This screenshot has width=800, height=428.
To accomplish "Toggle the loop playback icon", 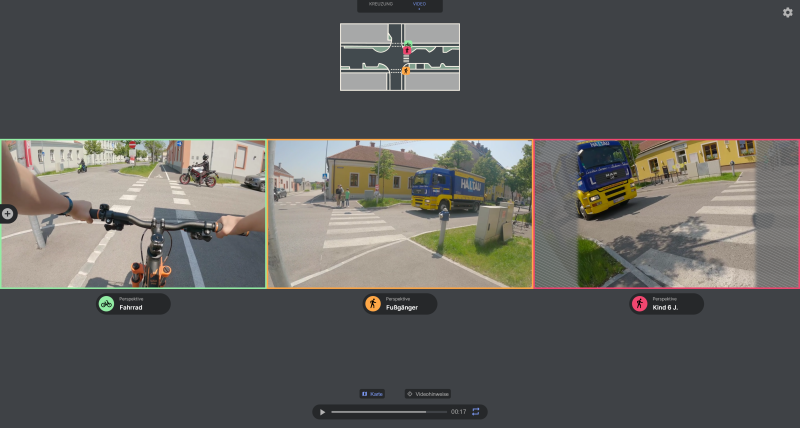I will [x=476, y=412].
